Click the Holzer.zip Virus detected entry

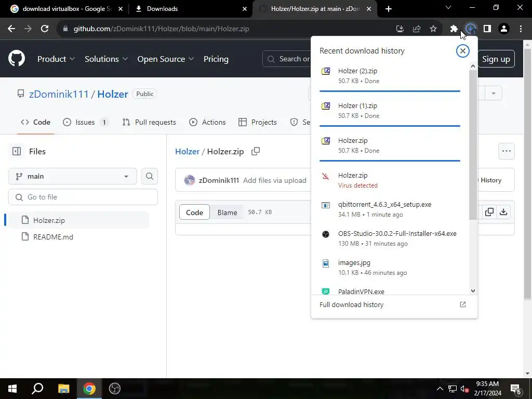(x=390, y=180)
